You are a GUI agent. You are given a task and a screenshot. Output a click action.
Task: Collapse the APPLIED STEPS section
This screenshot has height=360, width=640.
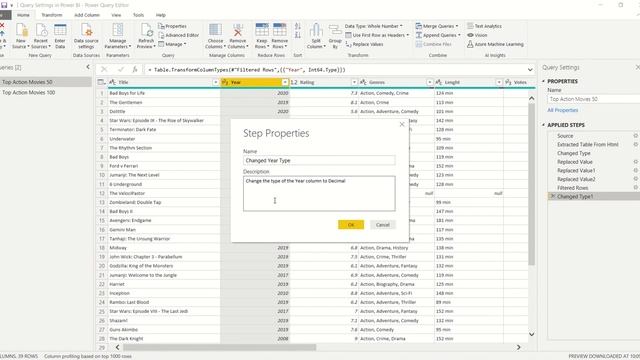click(544, 125)
